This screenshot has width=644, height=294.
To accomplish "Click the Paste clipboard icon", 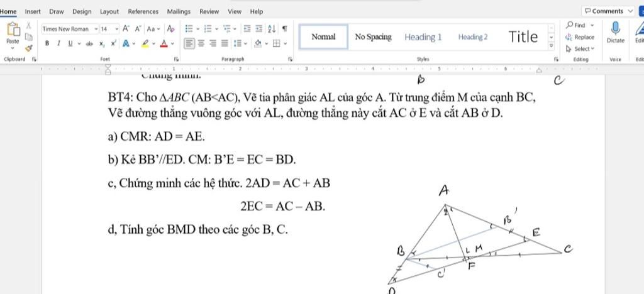I will [13, 30].
